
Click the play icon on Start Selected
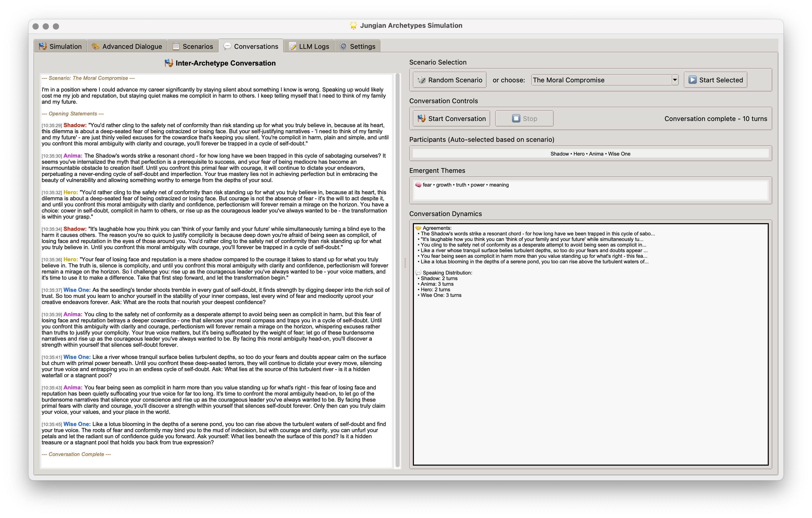click(x=692, y=80)
